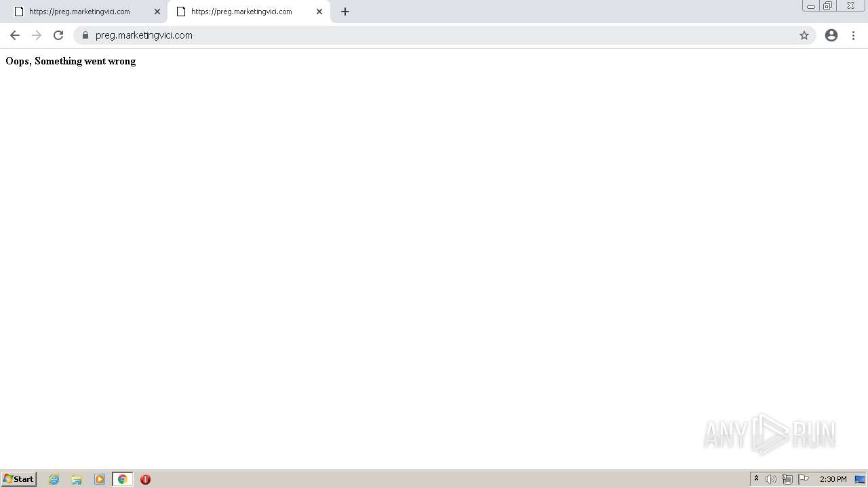Open a new tab with plus button

(345, 12)
